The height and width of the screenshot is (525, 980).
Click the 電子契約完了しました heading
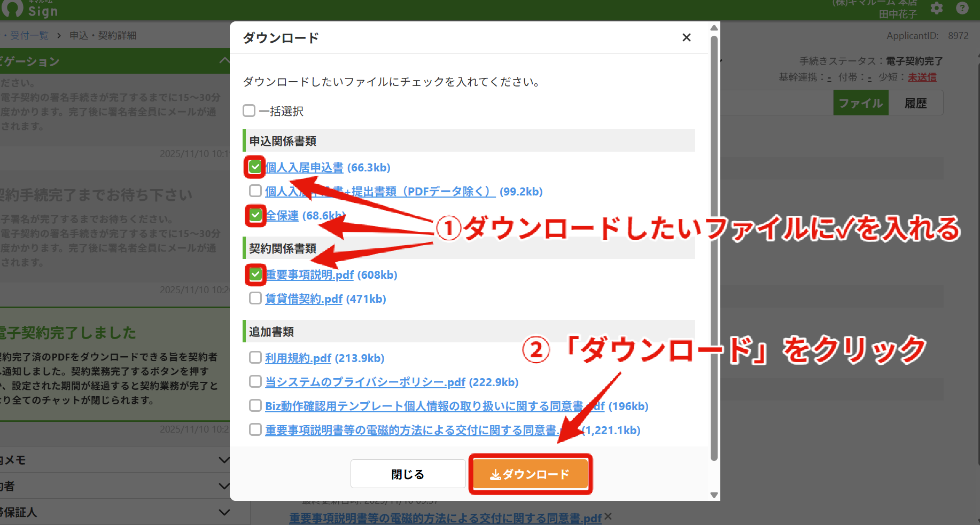(68, 333)
